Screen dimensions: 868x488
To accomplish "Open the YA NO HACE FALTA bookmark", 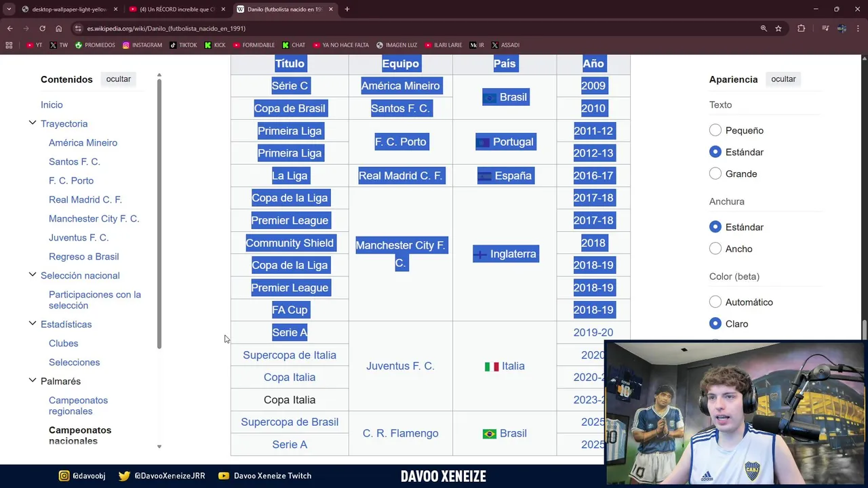I will [340, 45].
